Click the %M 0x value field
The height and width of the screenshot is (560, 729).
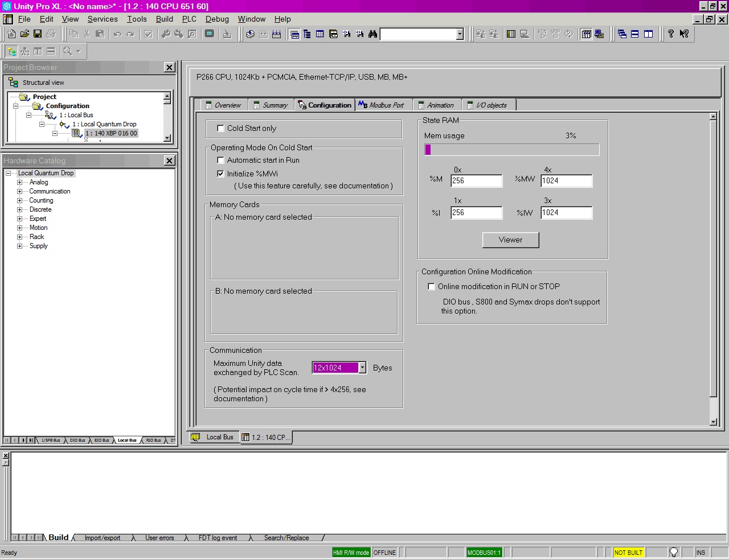477,181
